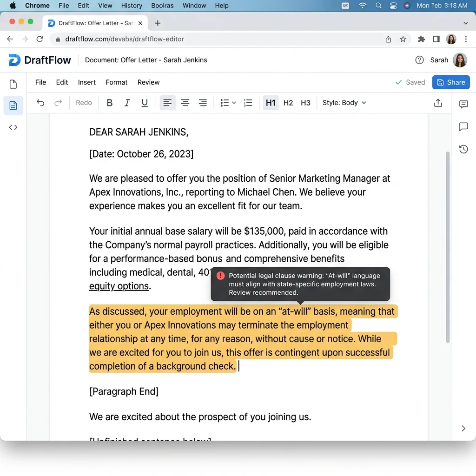The image size is (476, 476).
Task: Select the document view icon in left sidebar
Action: [x=13, y=106]
